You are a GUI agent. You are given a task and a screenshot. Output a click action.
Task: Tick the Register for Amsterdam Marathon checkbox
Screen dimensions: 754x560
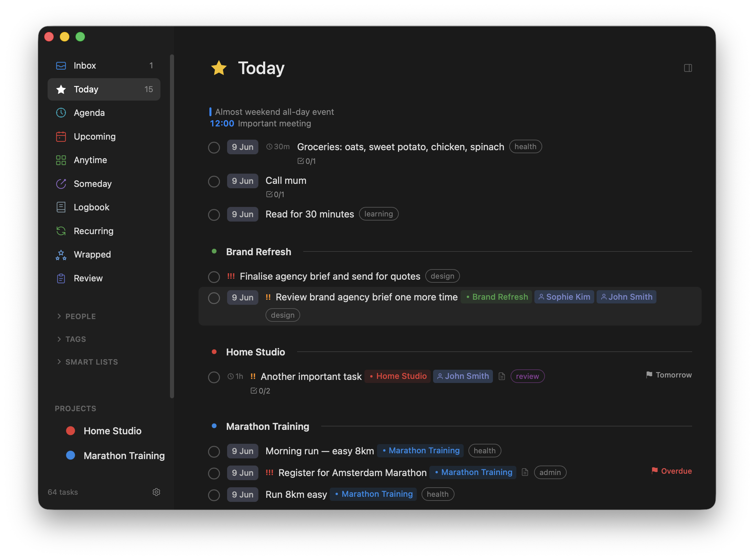coord(214,473)
